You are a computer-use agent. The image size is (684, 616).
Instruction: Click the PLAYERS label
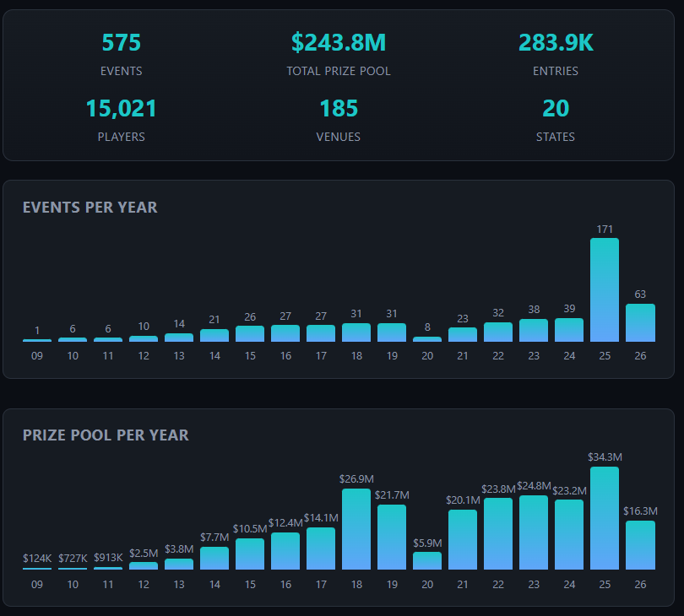coord(122,137)
